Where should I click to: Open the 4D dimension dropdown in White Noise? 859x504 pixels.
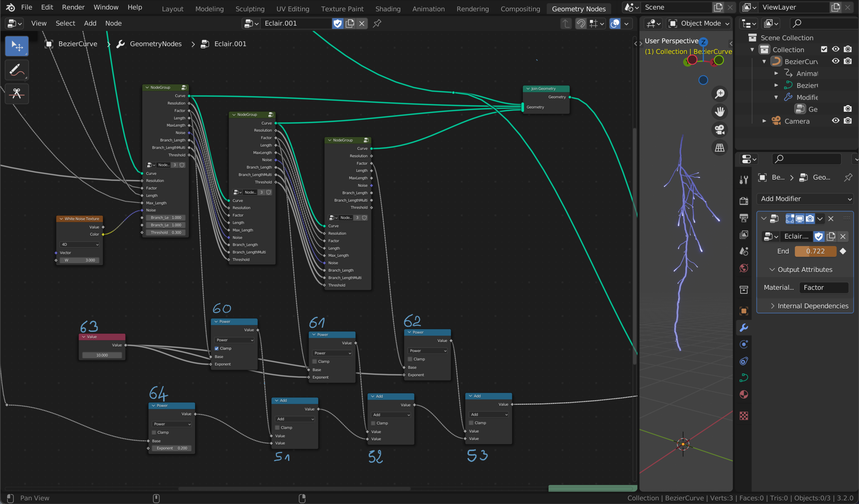pyautogui.click(x=79, y=244)
